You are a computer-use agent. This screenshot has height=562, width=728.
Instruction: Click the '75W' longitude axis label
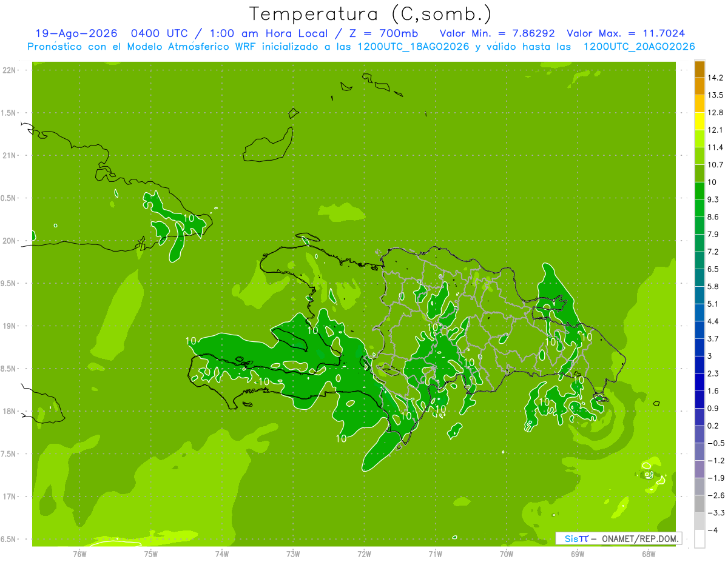[150, 554]
